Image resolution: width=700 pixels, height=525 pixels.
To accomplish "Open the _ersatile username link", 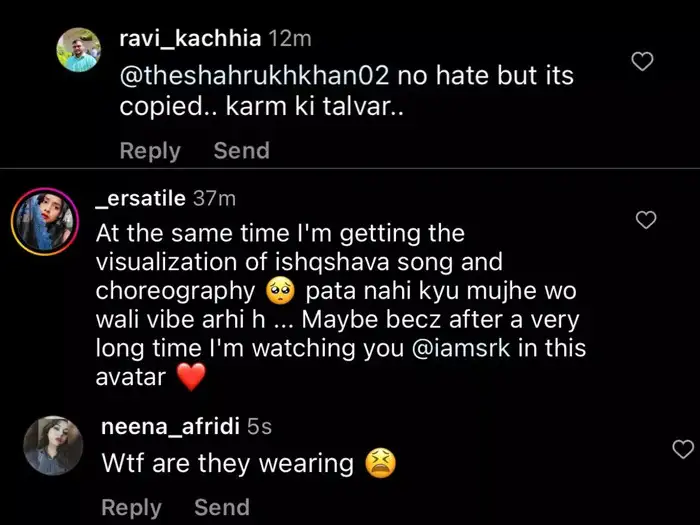I will click(140, 198).
